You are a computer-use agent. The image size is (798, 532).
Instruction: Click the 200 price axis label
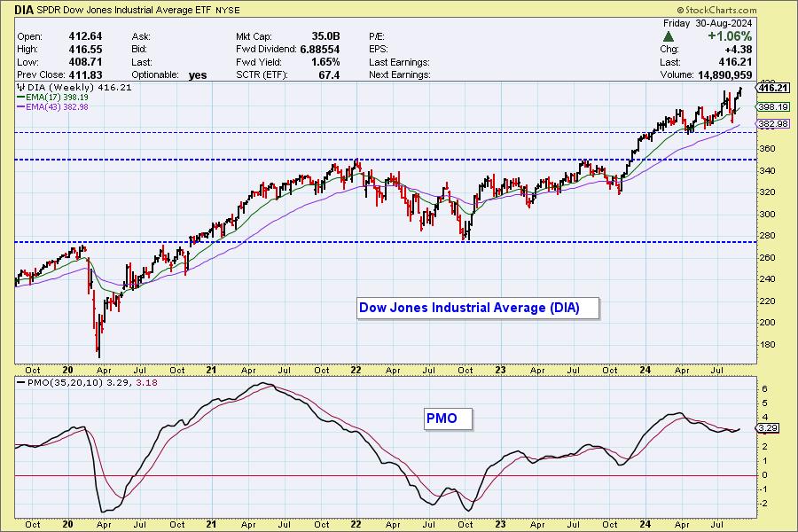(x=768, y=322)
